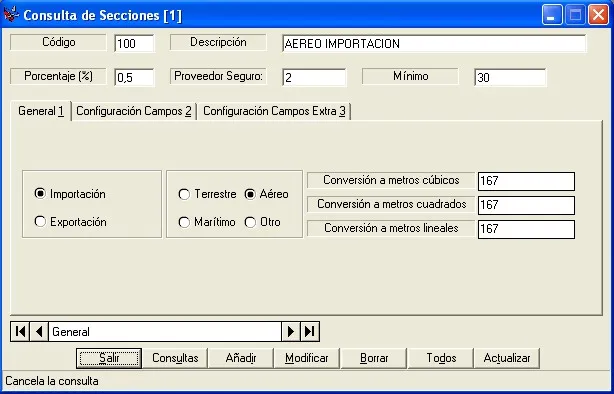This screenshot has height=394, width=614.
Task: Click the metros cúbicos conversion field
Action: 526,181
